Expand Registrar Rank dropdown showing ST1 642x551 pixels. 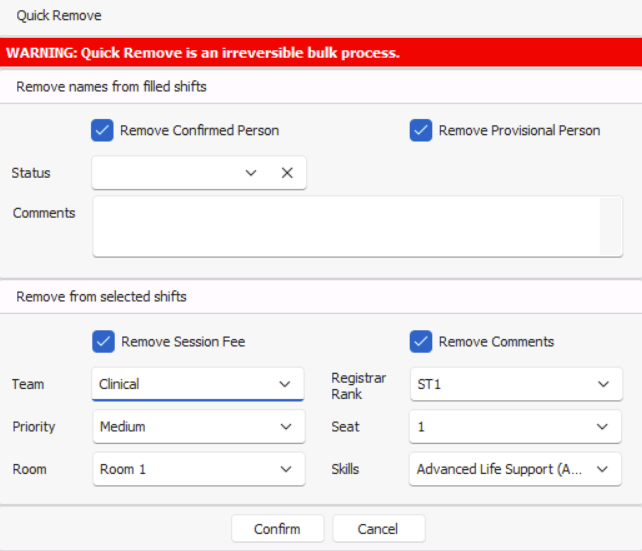pyautogui.click(x=516, y=384)
